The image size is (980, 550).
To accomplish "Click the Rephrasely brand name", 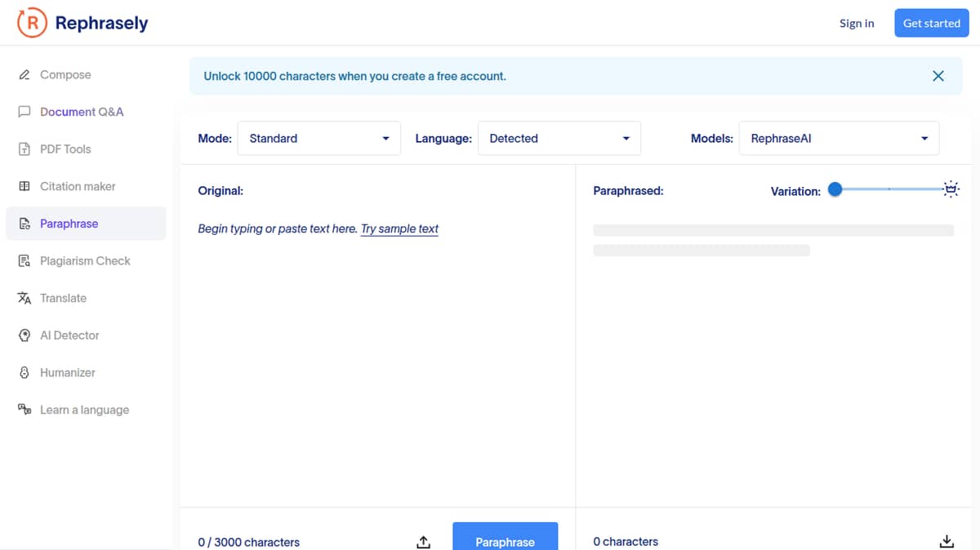I will [x=101, y=23].
